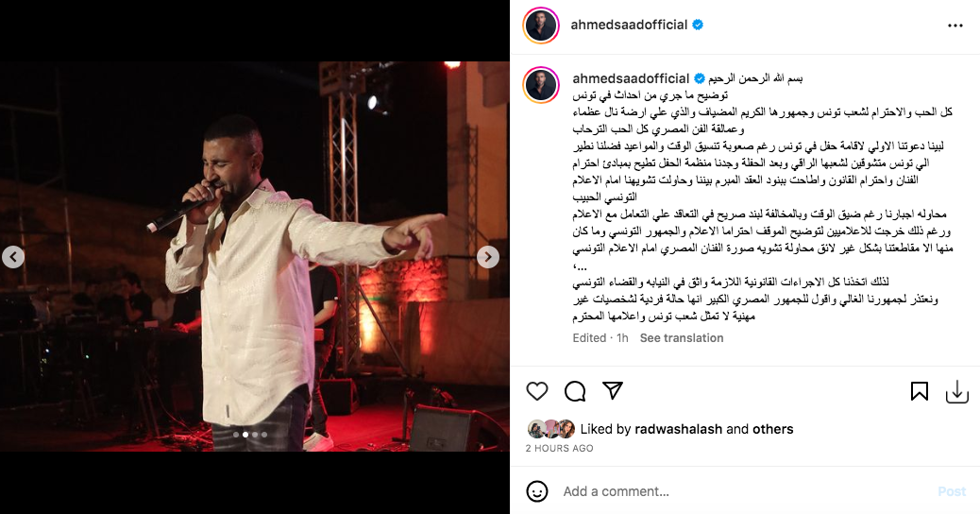Go to the next photo with right arrow
The width and height of the screenshot is (980, 514).
click(x=488, y=257)
